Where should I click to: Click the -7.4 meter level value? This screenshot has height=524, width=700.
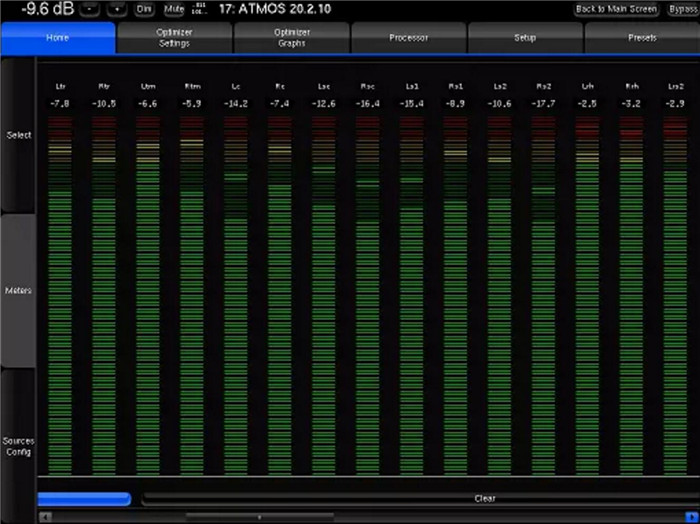(x=279, y=104)
